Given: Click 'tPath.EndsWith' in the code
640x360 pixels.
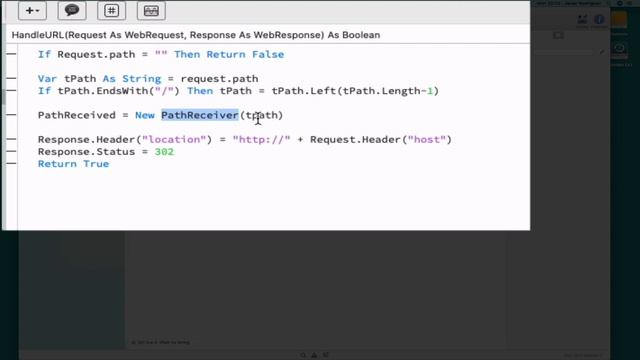Looking at the screenshot, I should 102,91.
